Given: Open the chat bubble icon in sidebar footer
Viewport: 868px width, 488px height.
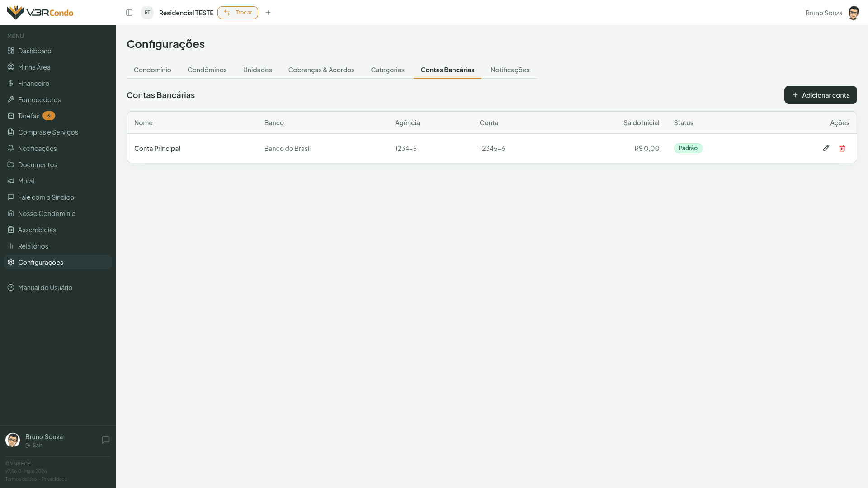Looking at the screenshot, I should pyautogui.click(x=106, y=440).
